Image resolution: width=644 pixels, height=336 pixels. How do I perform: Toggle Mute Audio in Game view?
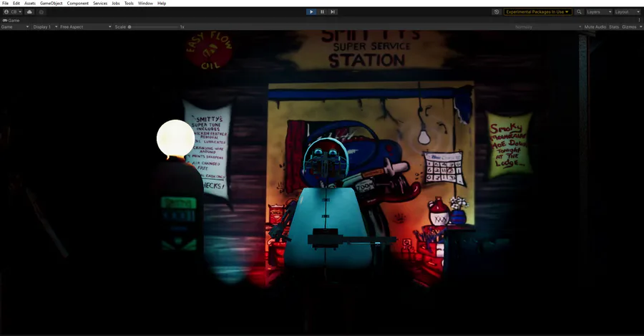point(595,27)
